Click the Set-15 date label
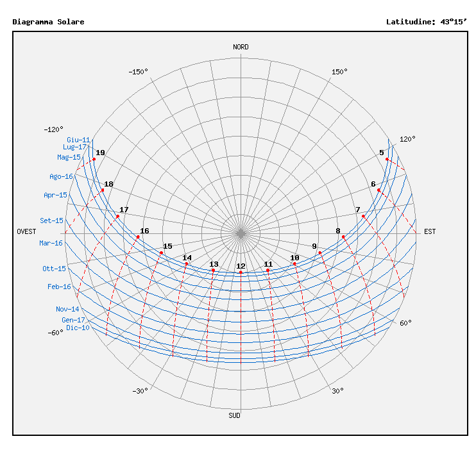 51,221
